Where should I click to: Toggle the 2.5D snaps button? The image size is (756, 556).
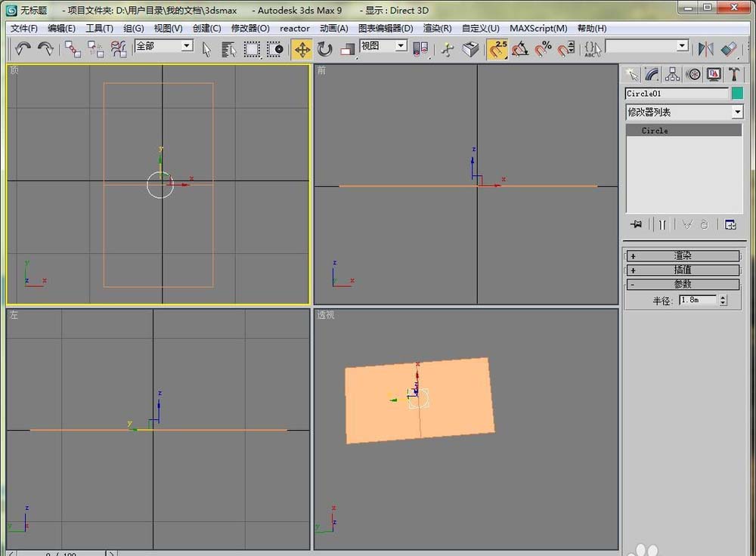point(497,49)
